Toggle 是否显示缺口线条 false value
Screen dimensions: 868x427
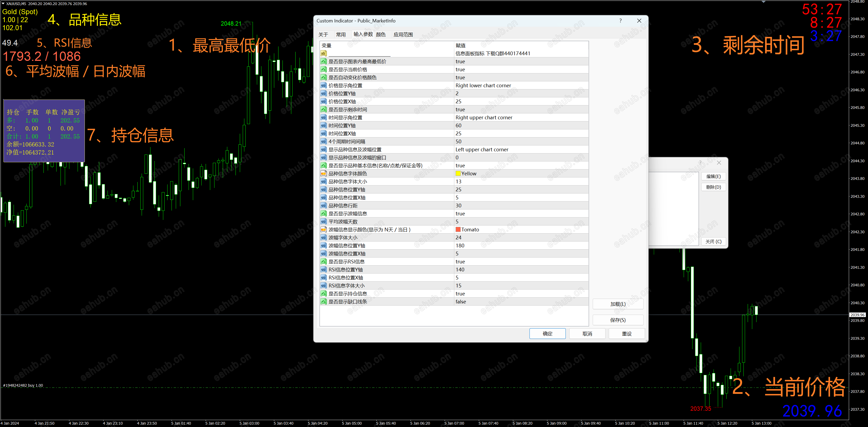461,302
